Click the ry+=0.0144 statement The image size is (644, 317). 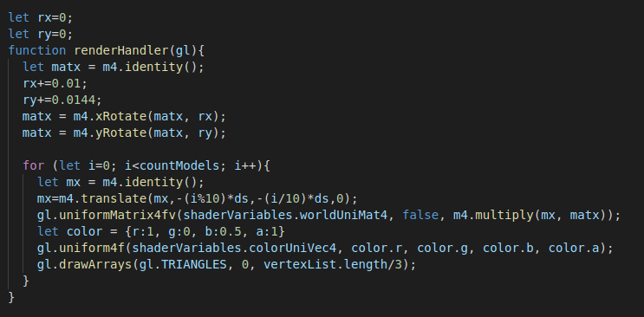pos(62,100)
